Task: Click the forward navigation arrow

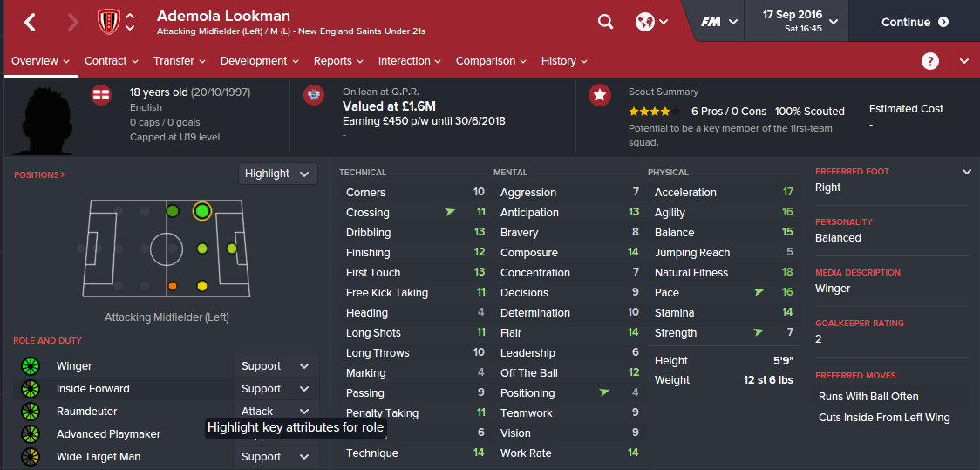Action: (72, 22)
